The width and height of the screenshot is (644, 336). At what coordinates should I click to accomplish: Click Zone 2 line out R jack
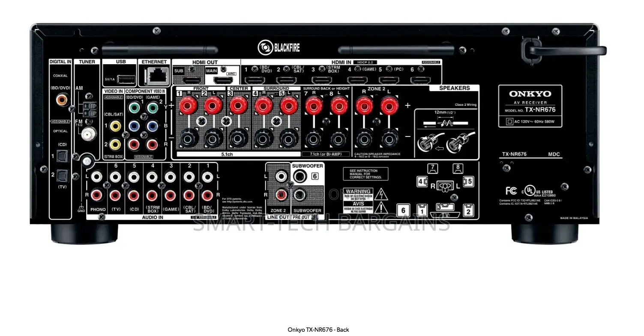(282, 195)
